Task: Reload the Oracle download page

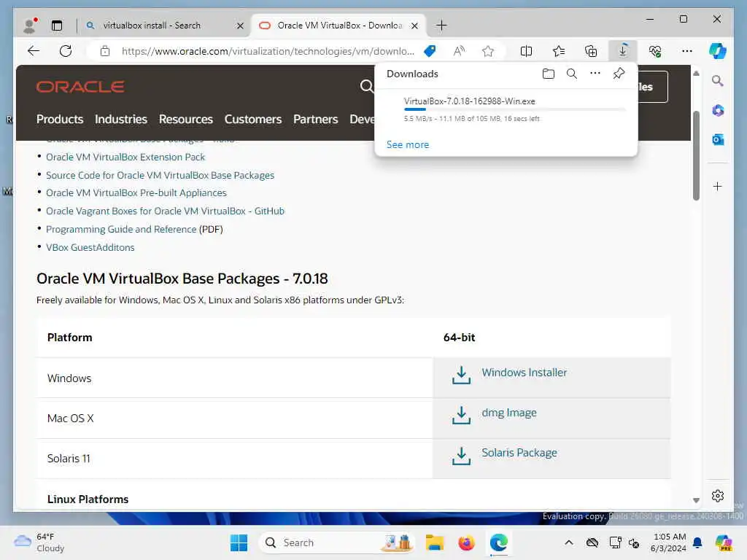Action: 66,51
